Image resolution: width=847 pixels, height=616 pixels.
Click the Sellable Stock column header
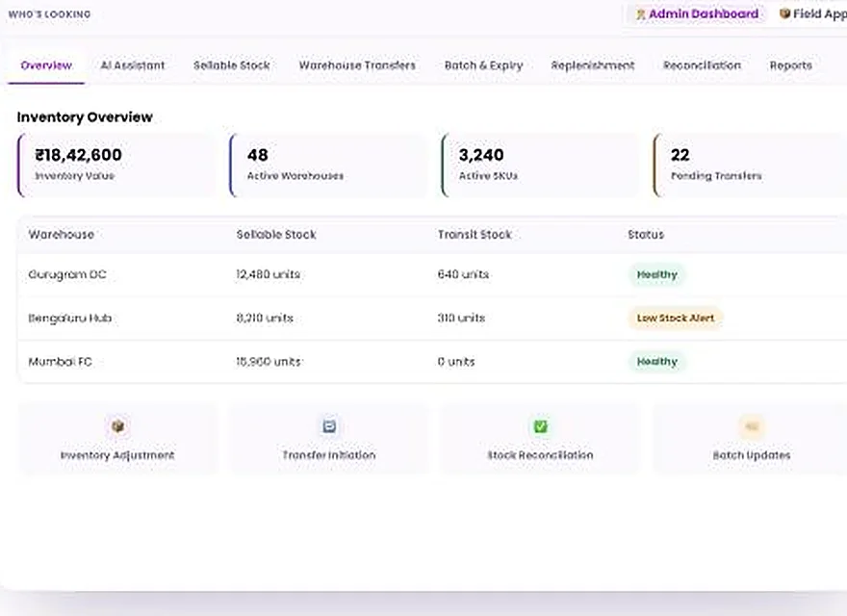click(x=276, y=235)
